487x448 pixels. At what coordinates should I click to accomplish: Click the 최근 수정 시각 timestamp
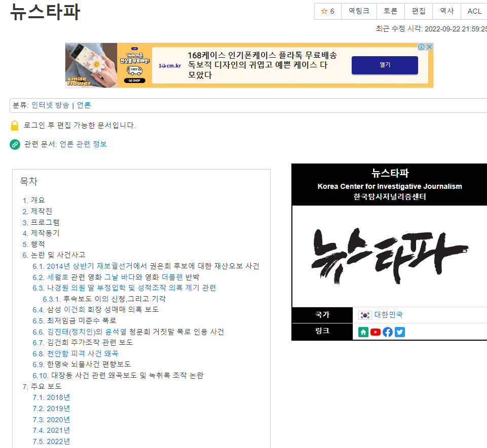coord(431,29)
